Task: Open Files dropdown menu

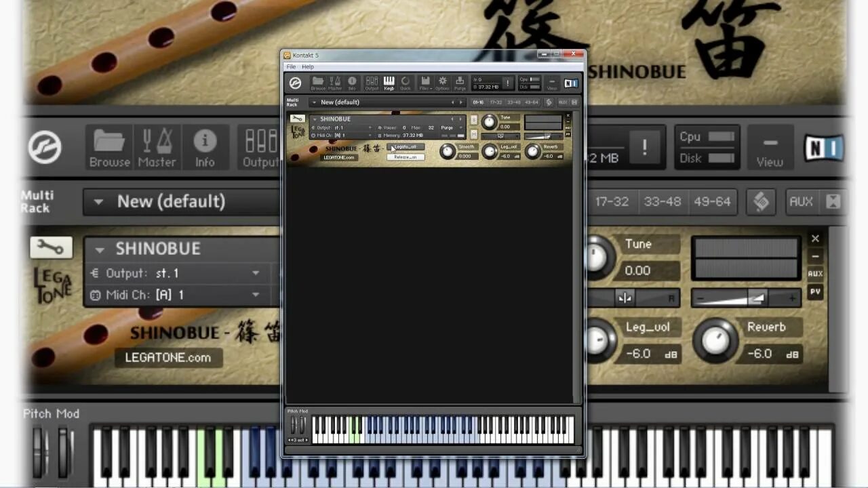Action: point(425,83)
